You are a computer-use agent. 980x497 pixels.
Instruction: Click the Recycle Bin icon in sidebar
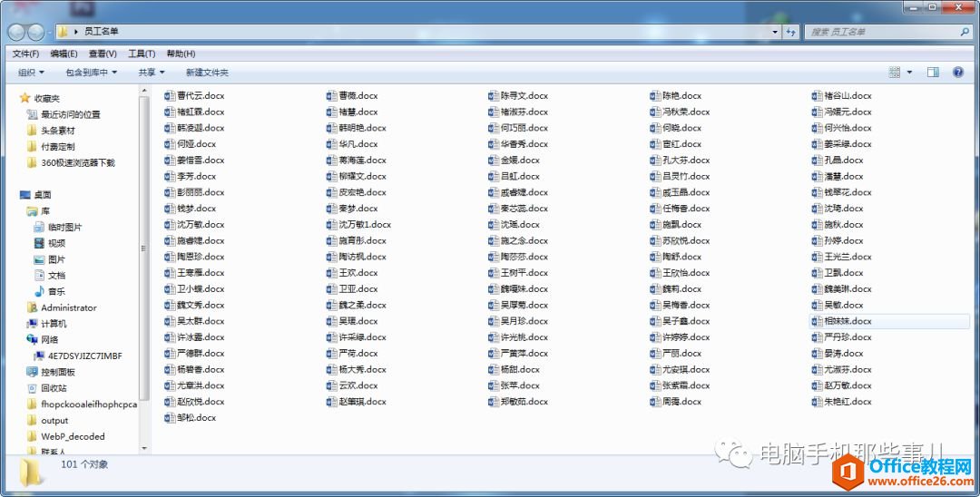tap(32, 388)
